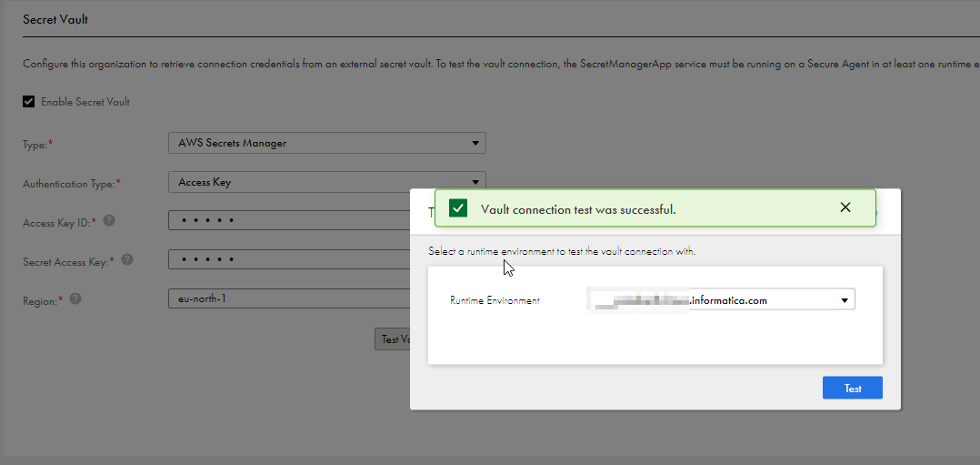Uncheck Enable Secret Vault checkbox
The height and width of the screenshot is (465, 980).
29,101
